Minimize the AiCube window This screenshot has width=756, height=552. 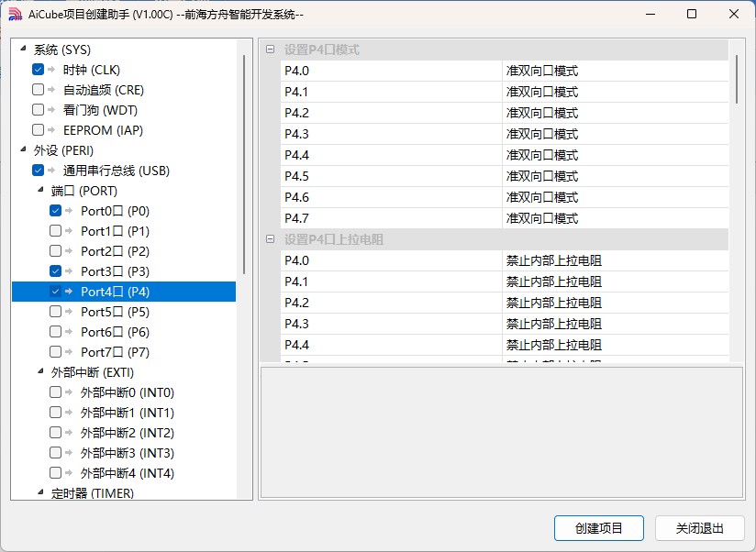(x=650, y=14)
